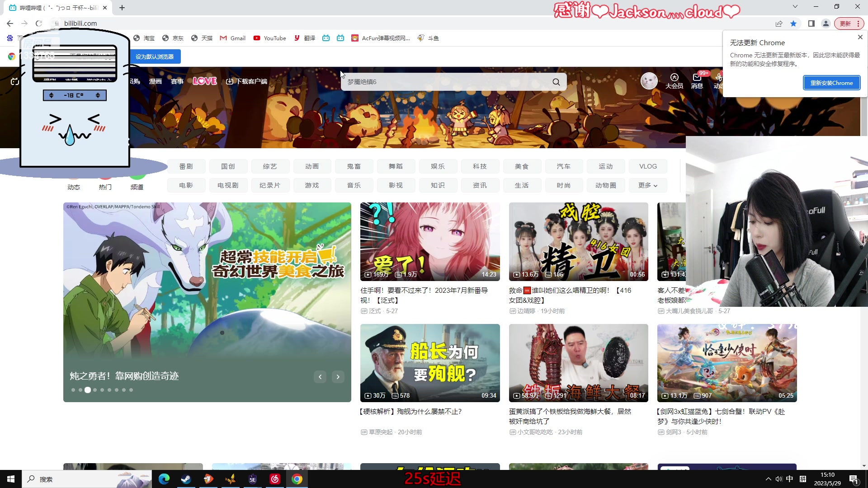The image size is (868, 488).
Task: Click 下载客户端 in the top nav
Action: (247, 81)
